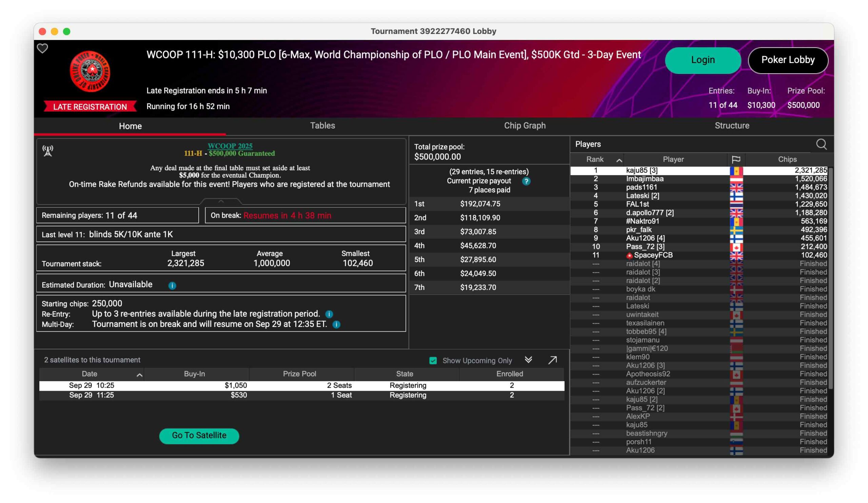Screen dimensions: 868x503
Task: Sort players by Rank column arrow
Action: (x=619, y=160)
